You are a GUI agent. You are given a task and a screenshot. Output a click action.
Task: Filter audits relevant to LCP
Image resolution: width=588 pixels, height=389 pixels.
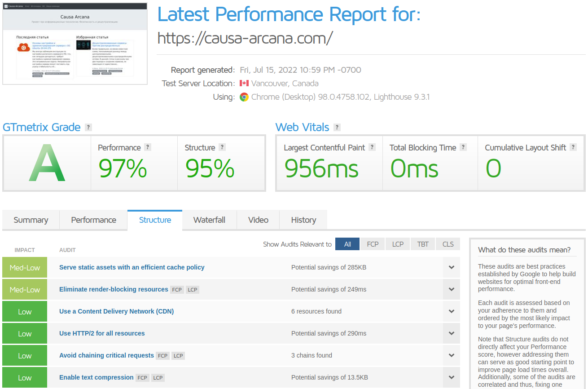[x=398, y=244]
